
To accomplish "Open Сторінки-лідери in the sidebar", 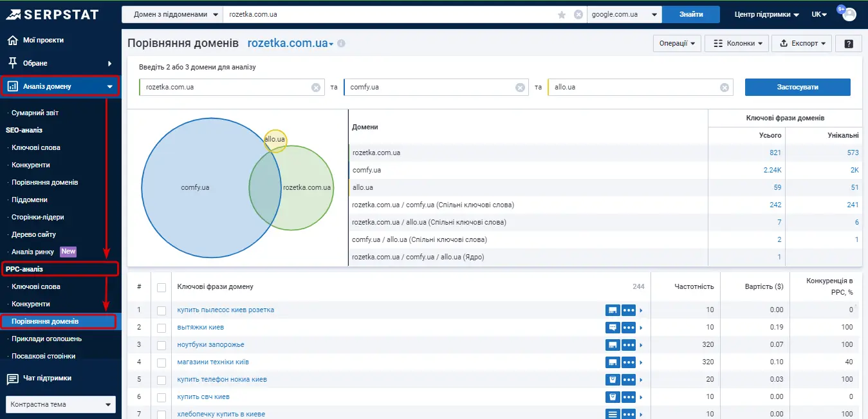I will point(37,217).
